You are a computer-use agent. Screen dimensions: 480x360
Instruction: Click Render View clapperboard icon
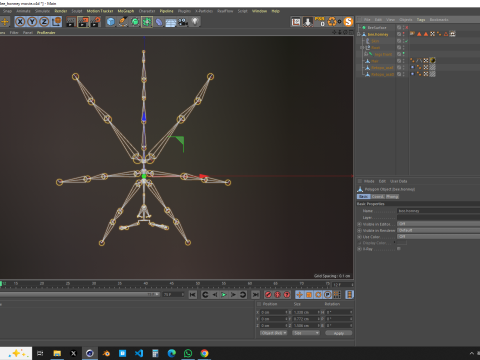pyautogui.click(x=71, y=22)
